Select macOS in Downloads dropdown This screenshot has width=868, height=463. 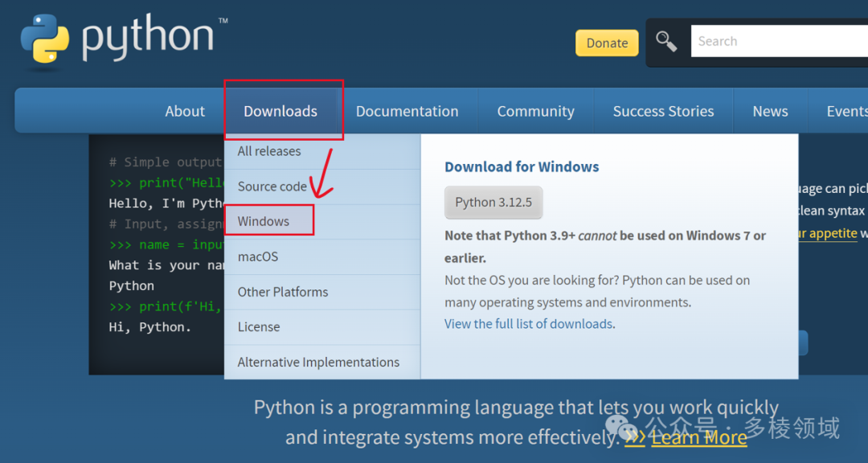pos(322,257)
